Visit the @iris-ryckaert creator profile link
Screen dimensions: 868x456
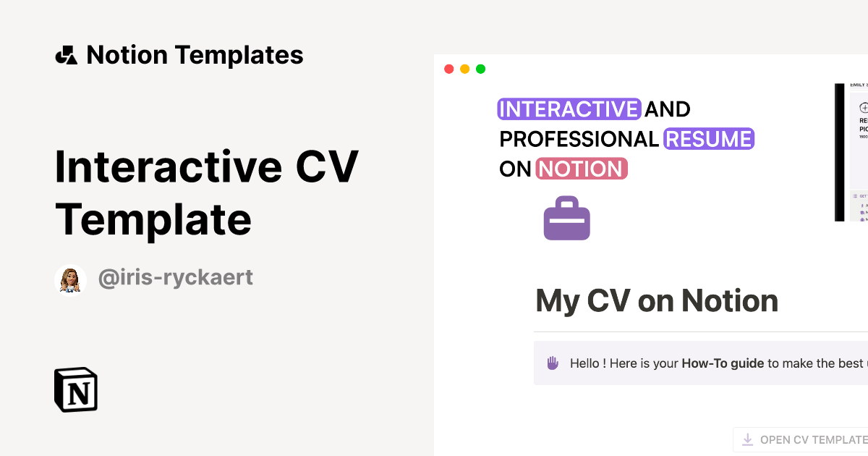176,277
